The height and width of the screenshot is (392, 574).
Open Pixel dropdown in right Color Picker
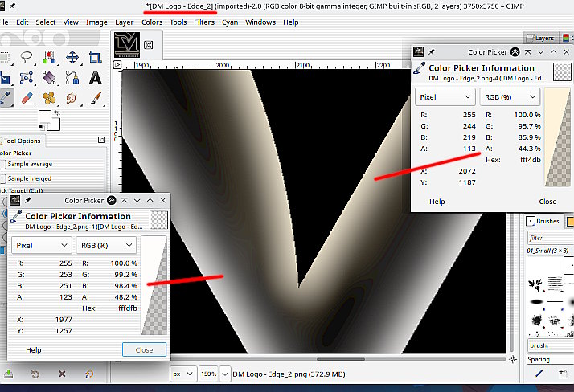pyautogui.click(x=445, y=97)
